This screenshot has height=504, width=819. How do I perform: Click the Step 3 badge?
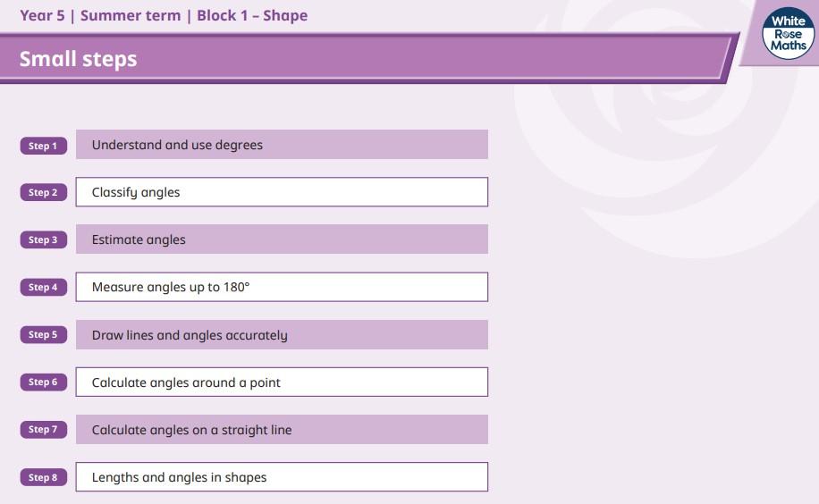point(43,240)
